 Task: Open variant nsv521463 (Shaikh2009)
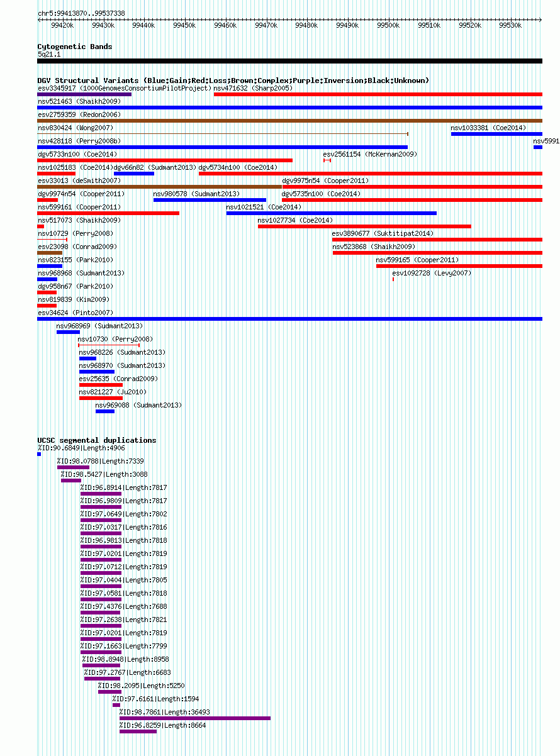click(290, 108)
